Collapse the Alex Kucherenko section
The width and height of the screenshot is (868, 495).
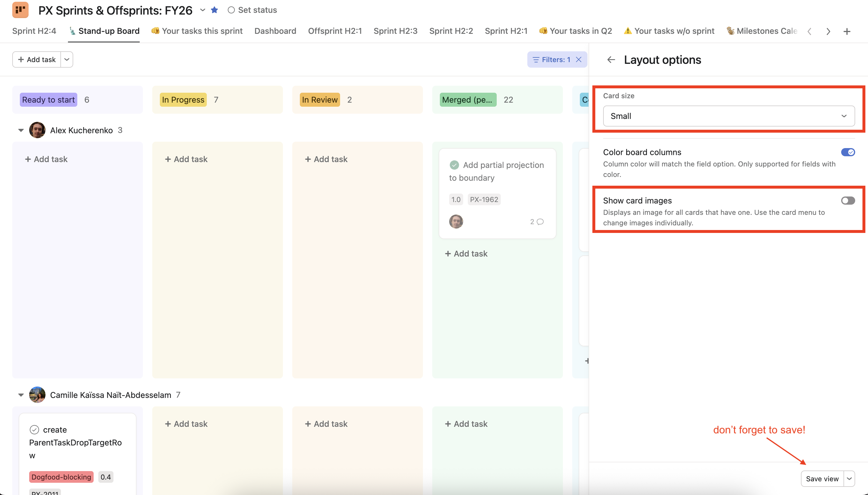coord(21,130)
